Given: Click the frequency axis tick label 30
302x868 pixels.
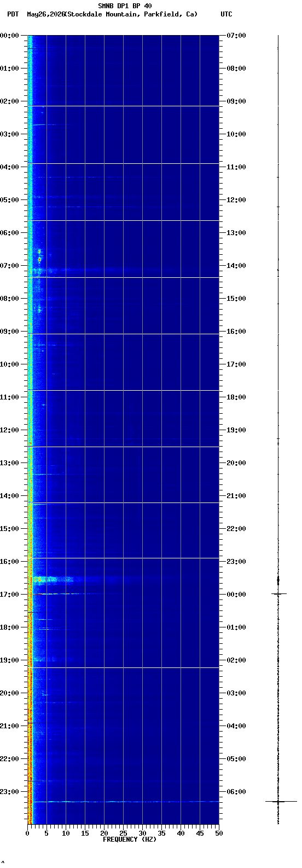Looking at the screenshot, I should pyautogui.click(x=142, y=833).
